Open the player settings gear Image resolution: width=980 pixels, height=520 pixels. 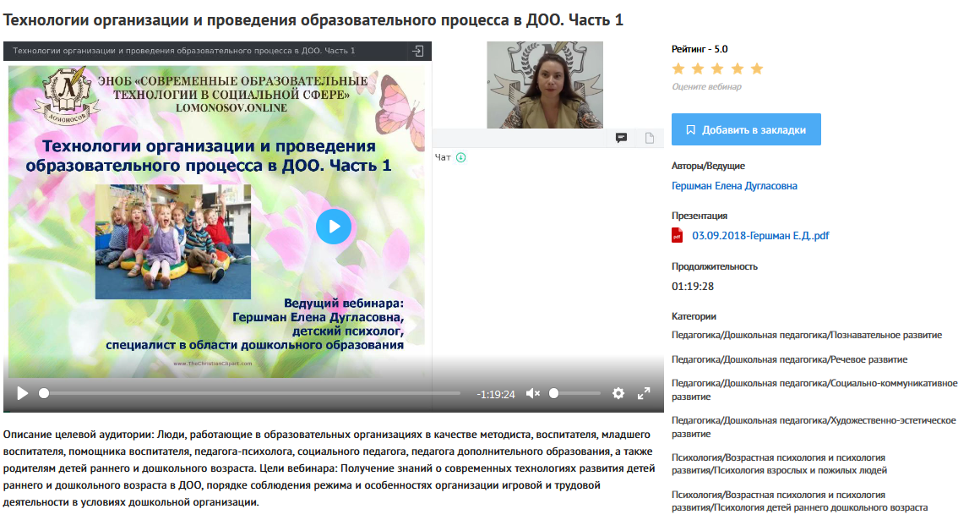pos(618,393)
